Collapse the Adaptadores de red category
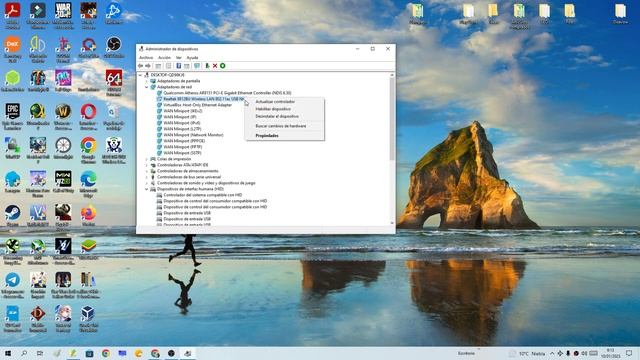 point(147,87)
